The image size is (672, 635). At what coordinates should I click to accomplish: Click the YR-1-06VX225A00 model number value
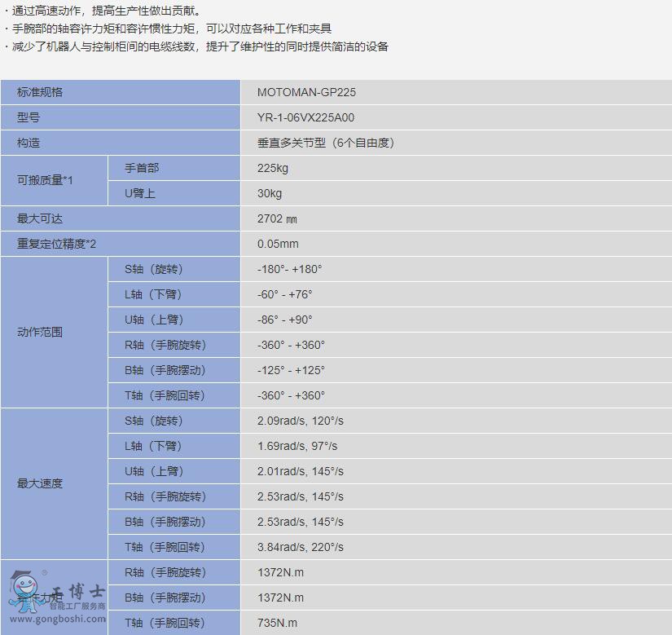click(x=305, y=117)
